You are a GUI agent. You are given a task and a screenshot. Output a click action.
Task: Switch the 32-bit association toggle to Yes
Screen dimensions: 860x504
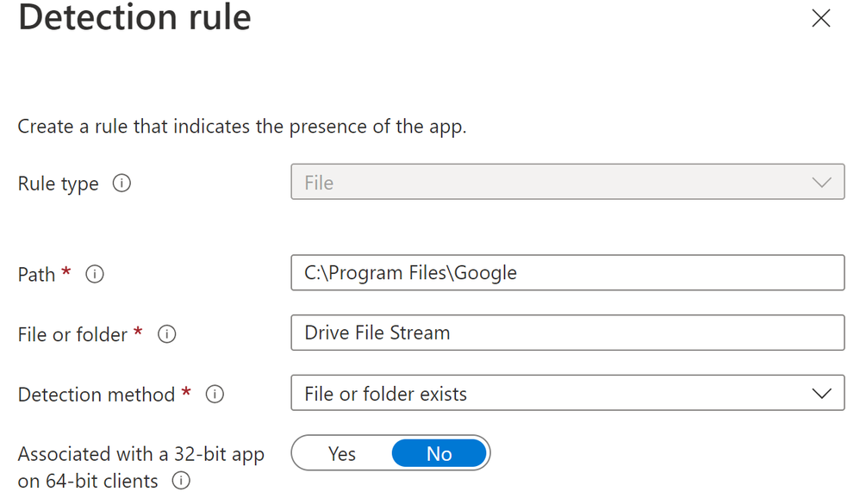pyautogui.click(x=341, y=453)
